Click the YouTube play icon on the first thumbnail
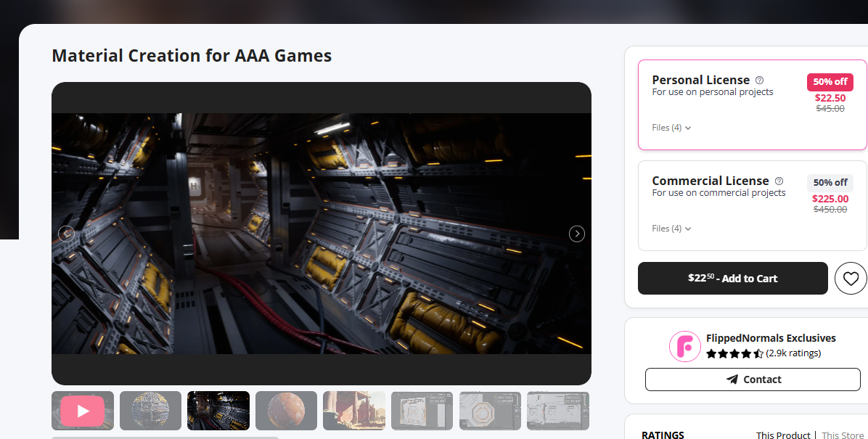 tap(82, 411)
